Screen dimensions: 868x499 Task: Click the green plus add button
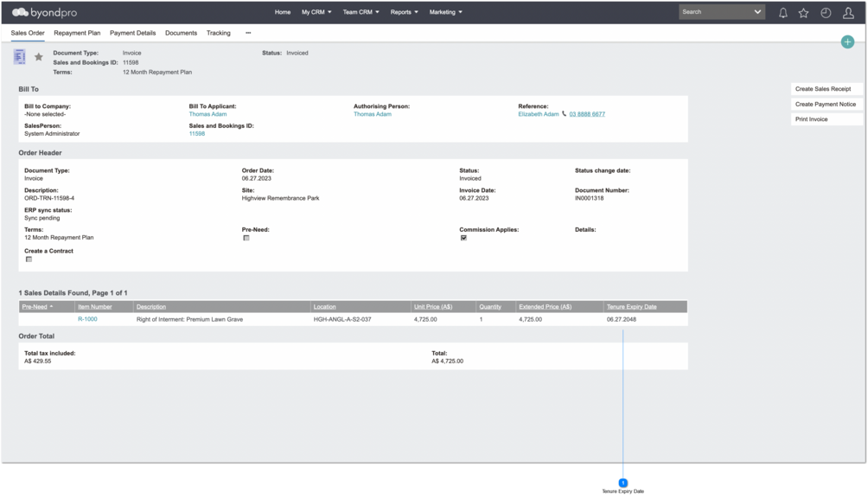847,42
